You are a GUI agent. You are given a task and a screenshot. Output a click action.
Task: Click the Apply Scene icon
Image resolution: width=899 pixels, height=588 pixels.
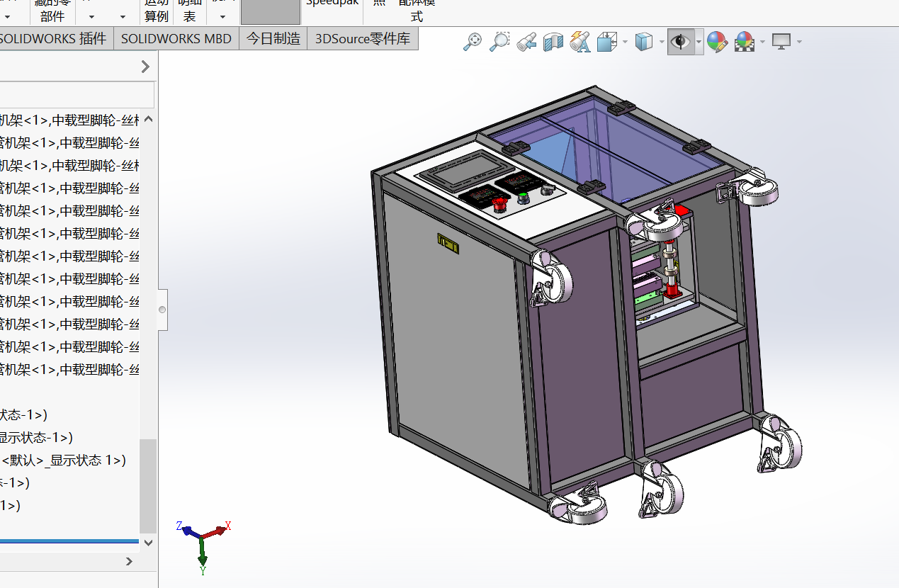coord(744,42)
